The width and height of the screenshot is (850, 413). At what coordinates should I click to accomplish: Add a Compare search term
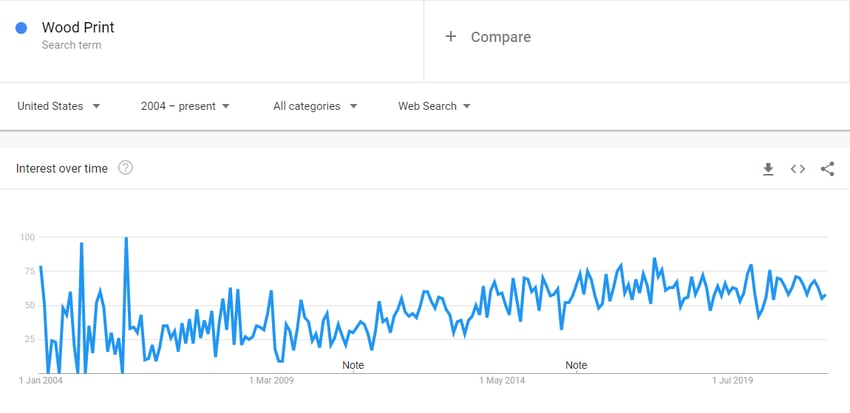coord(500,37)
